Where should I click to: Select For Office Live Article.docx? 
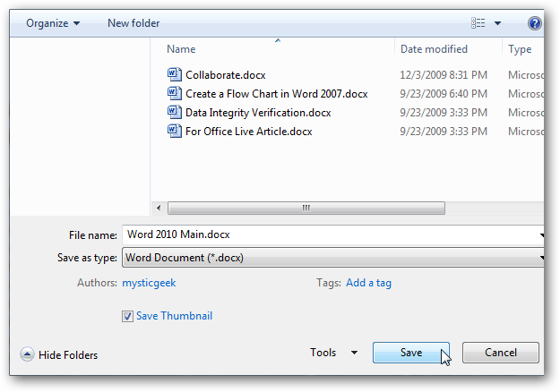[x=248, y=132]
